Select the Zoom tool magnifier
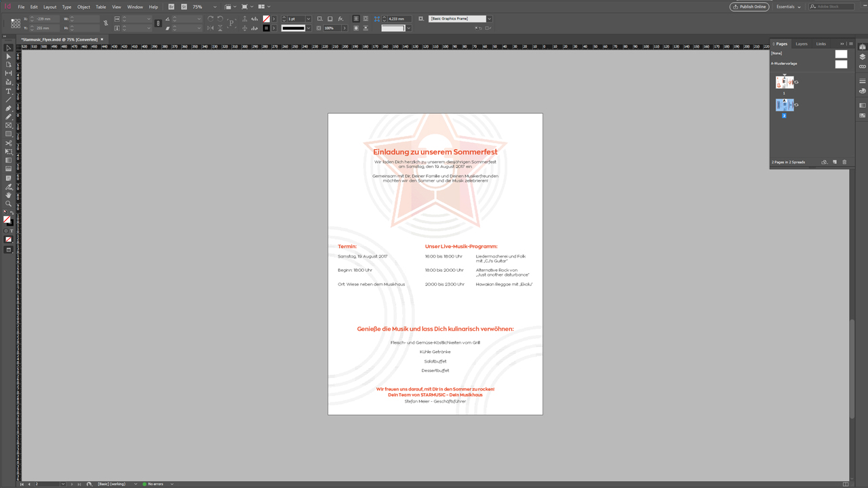The image size is (868, 488). (8, 204)
